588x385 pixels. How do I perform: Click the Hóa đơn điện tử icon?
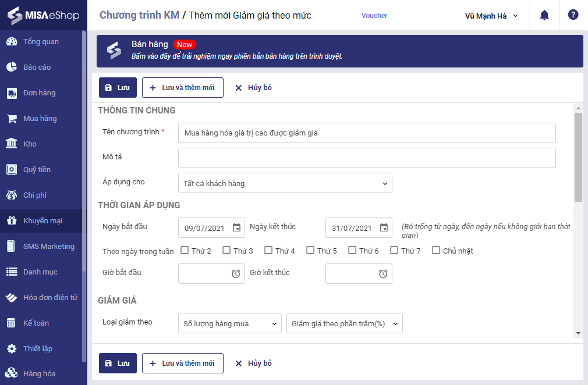12,297
